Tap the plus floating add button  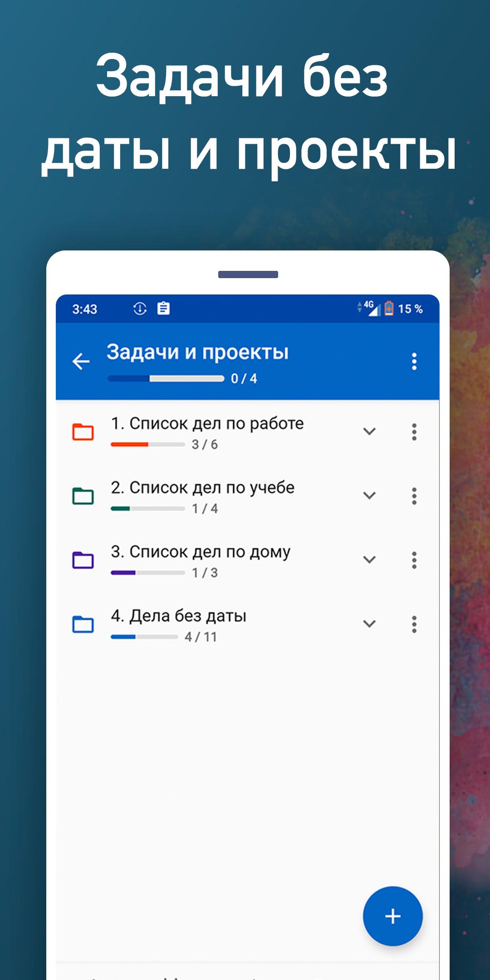coord(393,916)
